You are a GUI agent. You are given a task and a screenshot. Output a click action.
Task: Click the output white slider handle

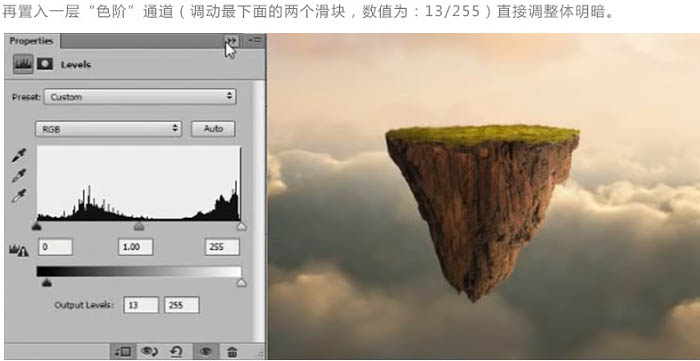(241, 282)
